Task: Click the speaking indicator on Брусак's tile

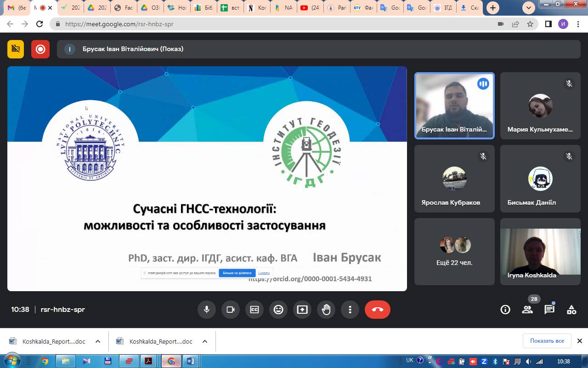Action: click(483, 84)
